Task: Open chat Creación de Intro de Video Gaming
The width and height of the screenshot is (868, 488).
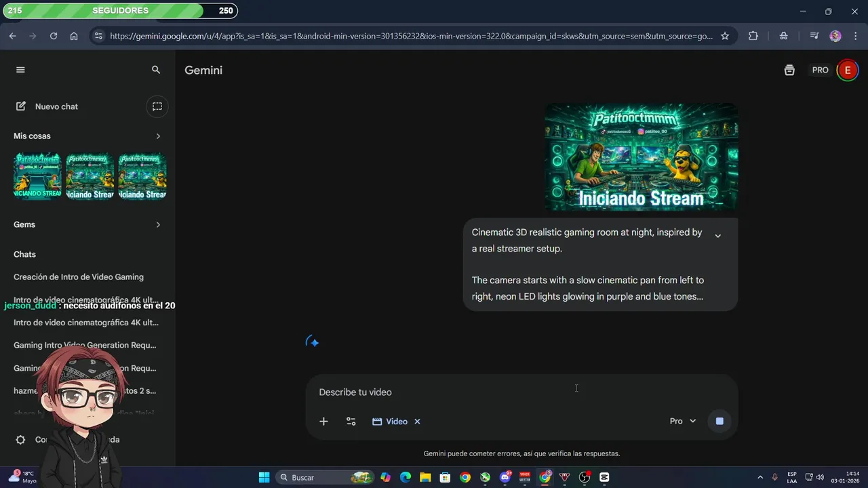Action: (79, 277)
